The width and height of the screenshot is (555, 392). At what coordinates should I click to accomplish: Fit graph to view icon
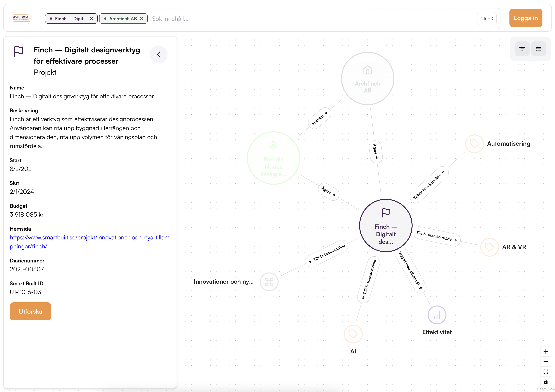[x=546, y=371]
